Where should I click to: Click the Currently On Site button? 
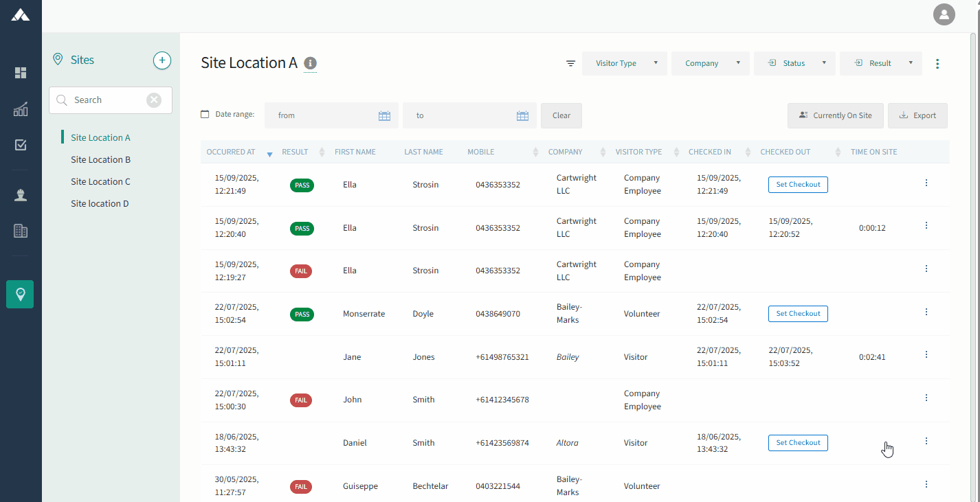point(836,115)
